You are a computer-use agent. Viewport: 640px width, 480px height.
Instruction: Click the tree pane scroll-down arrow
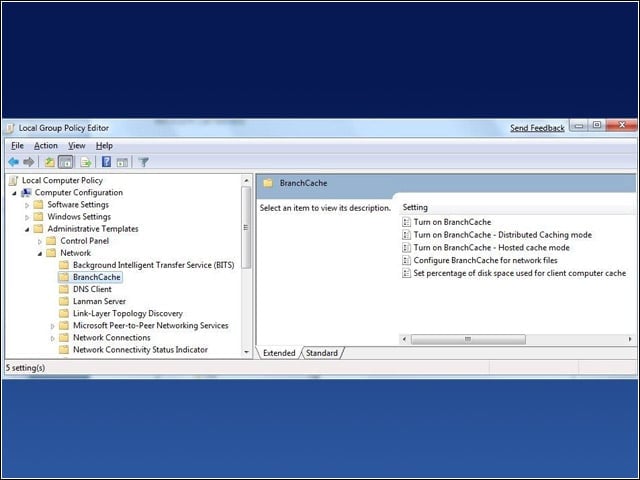click(x=246, y=352)
